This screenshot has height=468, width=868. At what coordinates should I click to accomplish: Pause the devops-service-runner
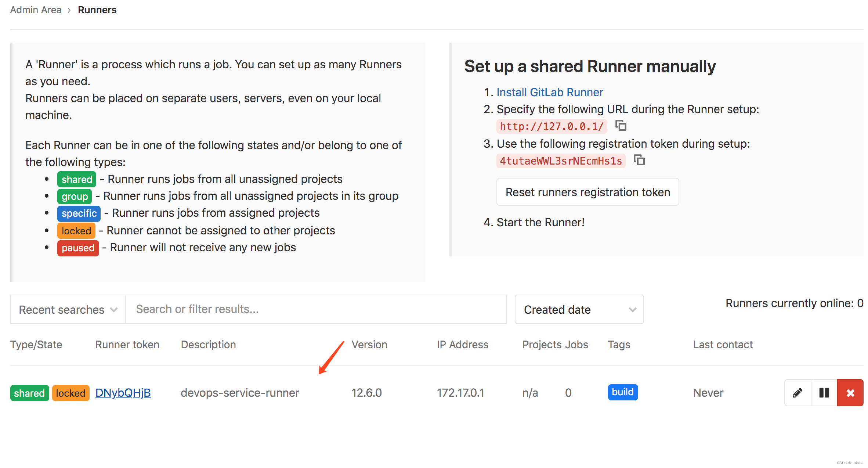[x=824, y=393]
